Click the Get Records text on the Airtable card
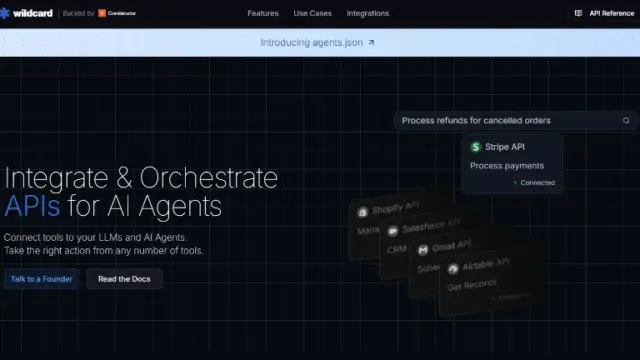This screenshot has width=640, height=360. click(472, 284)
